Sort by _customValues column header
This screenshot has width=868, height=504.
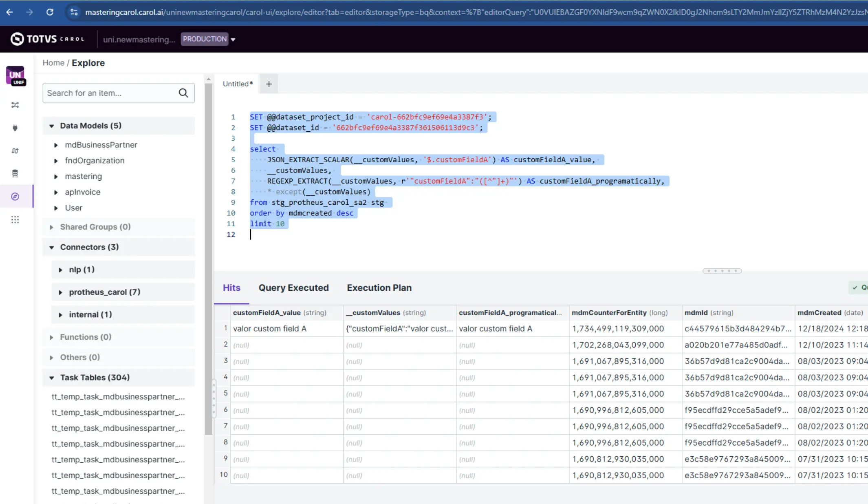pos(400,313)
